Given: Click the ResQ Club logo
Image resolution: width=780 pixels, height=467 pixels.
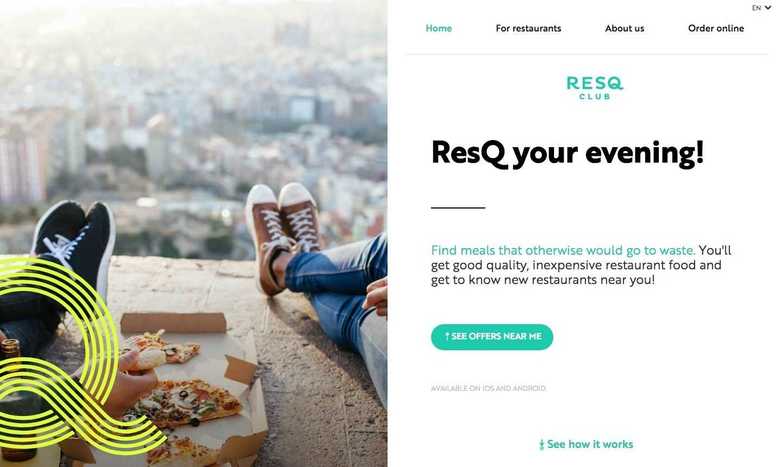Looking at the screenshot, I should (x=594, y=88).
